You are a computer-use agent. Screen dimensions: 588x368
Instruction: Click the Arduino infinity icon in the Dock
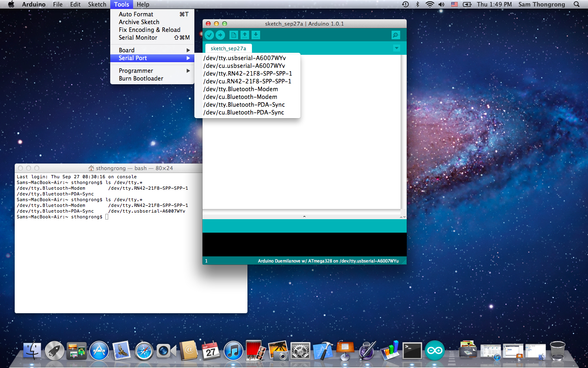coord(434,351)
